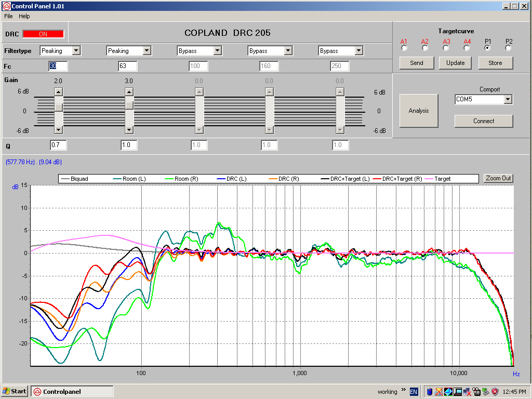Viewport: 532px width, 399px height.
Task: Open the Bypass dropdown above Fc 100
Action: pyautogui.click(x=218, y=50)
